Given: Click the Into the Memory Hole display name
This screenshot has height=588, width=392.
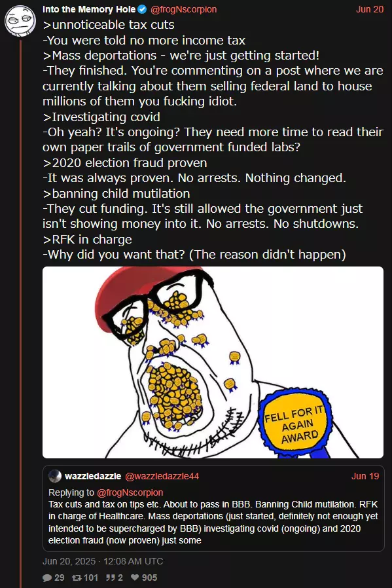Looking at the screenshot, I should [x=89, y=9].
